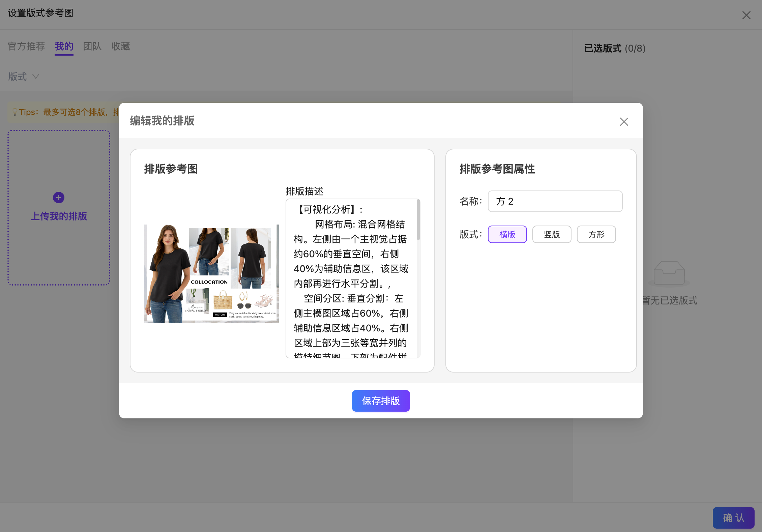Switch to the 我的 tab

(64, 46)
